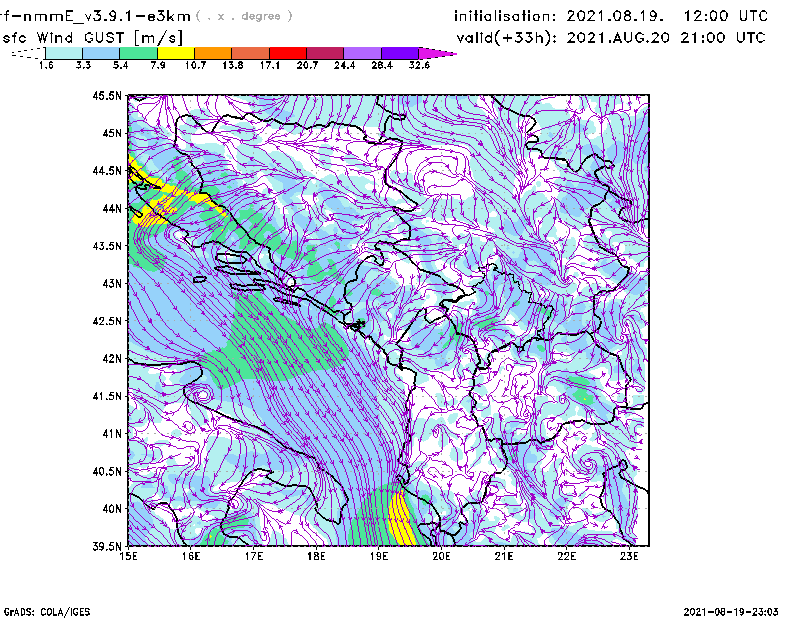The height and width of the screenshot is (618, 800).
Task: Click the 20E longitude label
Action: pos(441,556)
